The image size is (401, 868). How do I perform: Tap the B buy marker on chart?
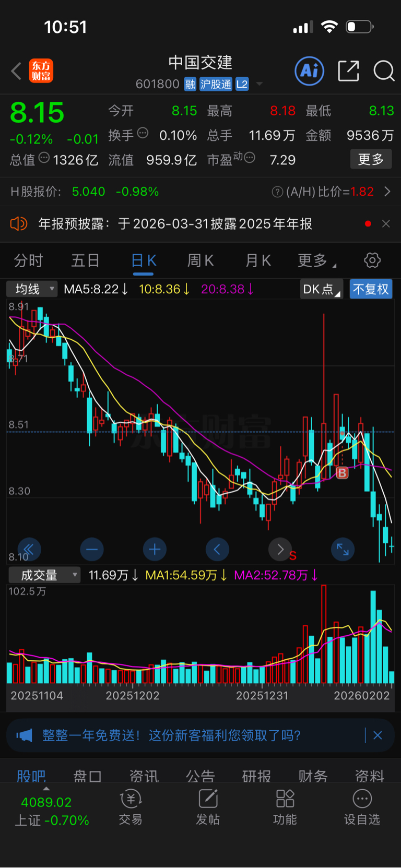pos(342,473)
